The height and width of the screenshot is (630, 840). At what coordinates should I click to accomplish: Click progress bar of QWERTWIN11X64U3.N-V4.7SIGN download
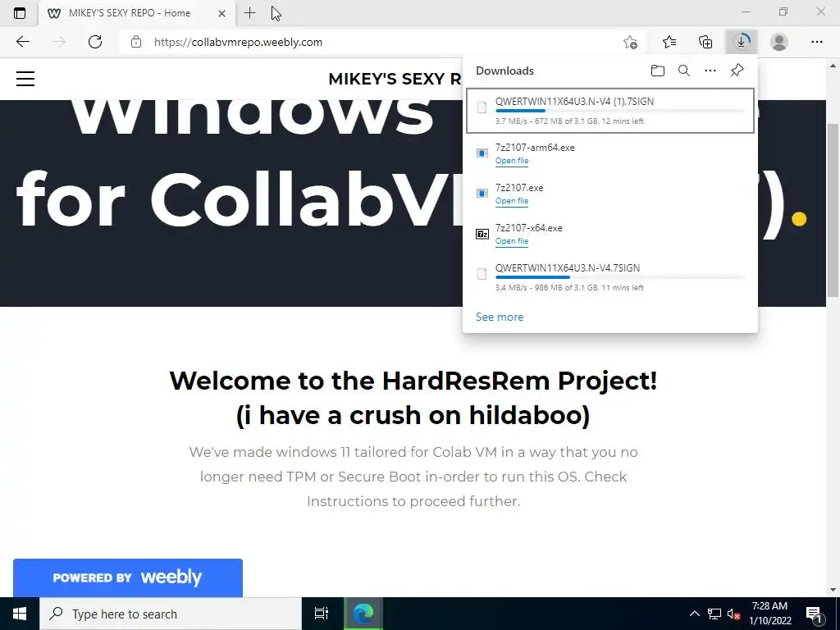click(x=620, y=277)
